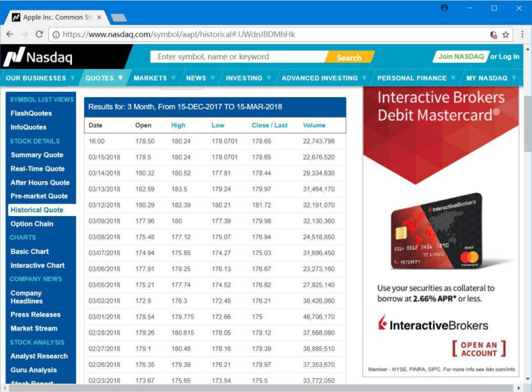Screen dimensions: 532x392
Task: Expand the Advanced Investing menu
Action: [x=324, y=78]
